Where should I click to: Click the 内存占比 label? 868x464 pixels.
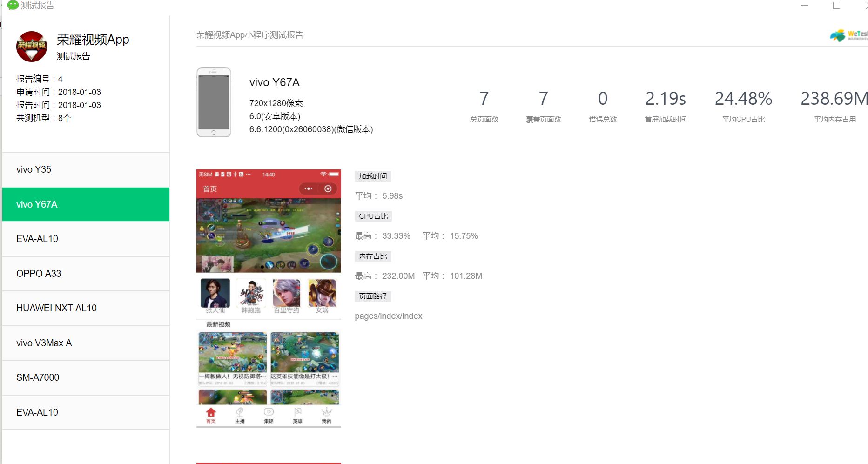(x=373, y=256)
